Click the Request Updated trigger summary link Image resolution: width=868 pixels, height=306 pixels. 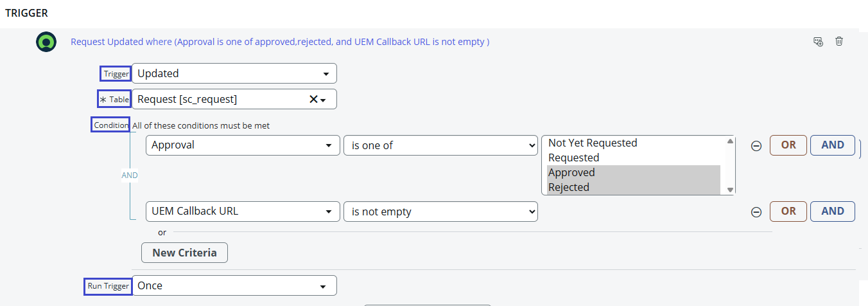tap(280, 42)
